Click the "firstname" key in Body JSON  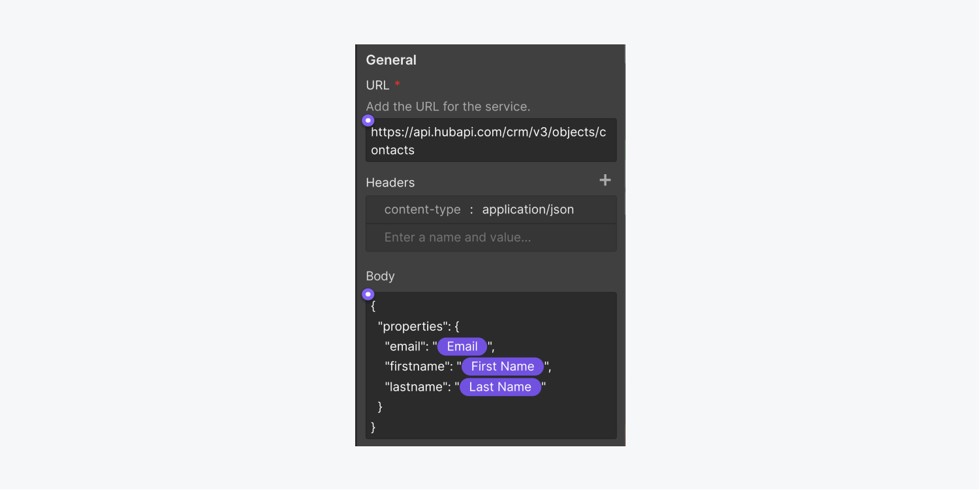[419, 367]
